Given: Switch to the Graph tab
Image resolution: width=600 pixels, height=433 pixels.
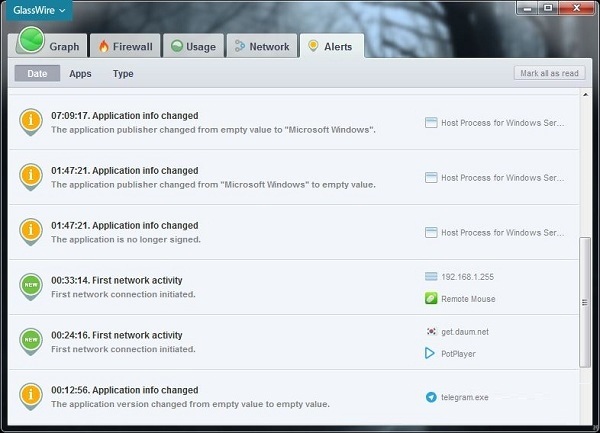Looking at the screenshot, I should coord(52,46).
